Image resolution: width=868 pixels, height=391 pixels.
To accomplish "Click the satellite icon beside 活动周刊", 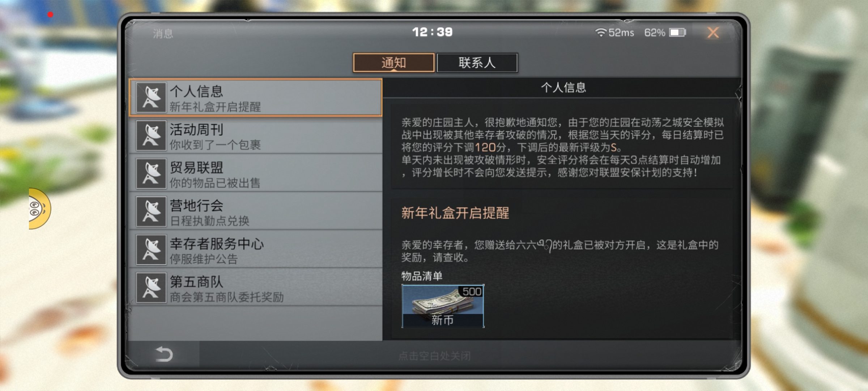I will tap(151, 136).
